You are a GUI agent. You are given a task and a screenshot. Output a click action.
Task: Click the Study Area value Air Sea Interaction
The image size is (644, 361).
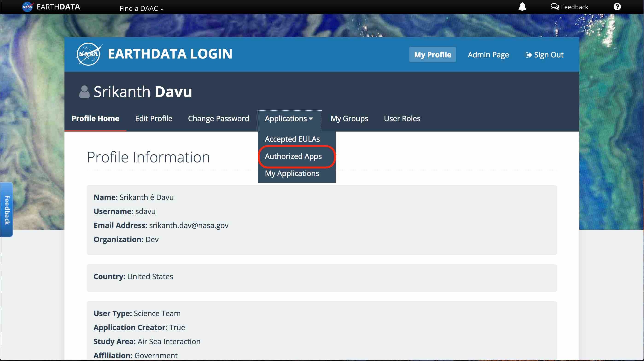[x=169, y=341]
